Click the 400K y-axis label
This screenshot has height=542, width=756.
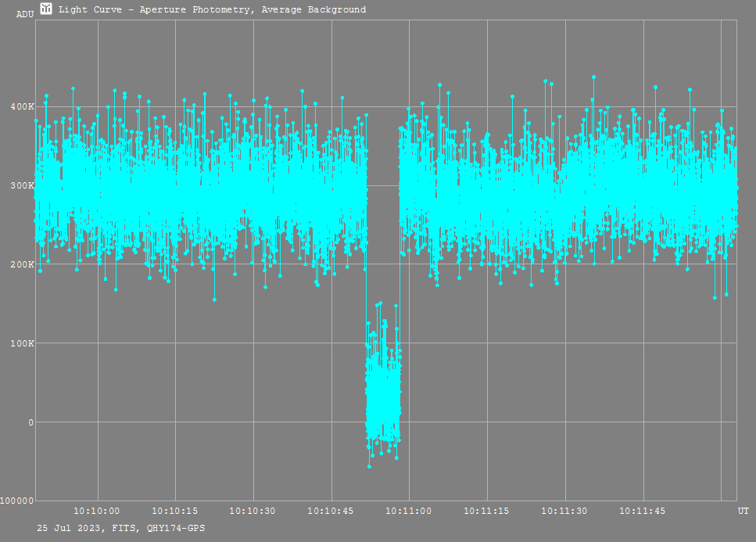(x=22, y=106)
